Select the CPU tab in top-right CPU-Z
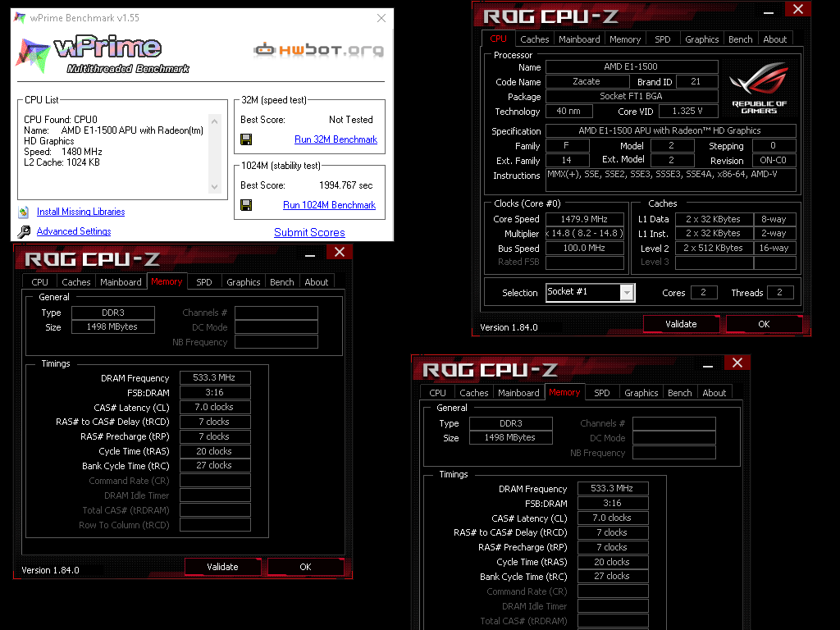The width and height of the screenshot is (840, 630). [498, 39]
